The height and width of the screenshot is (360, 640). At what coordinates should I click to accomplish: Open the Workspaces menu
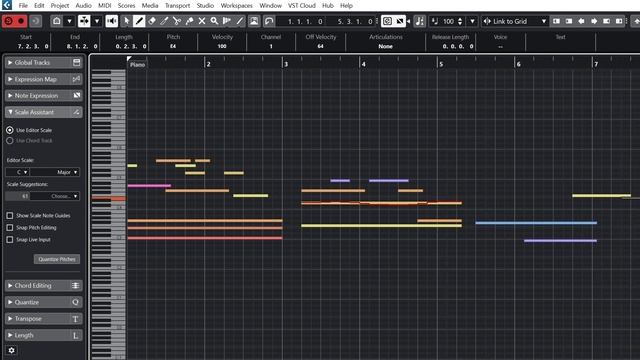pos(237,6)
